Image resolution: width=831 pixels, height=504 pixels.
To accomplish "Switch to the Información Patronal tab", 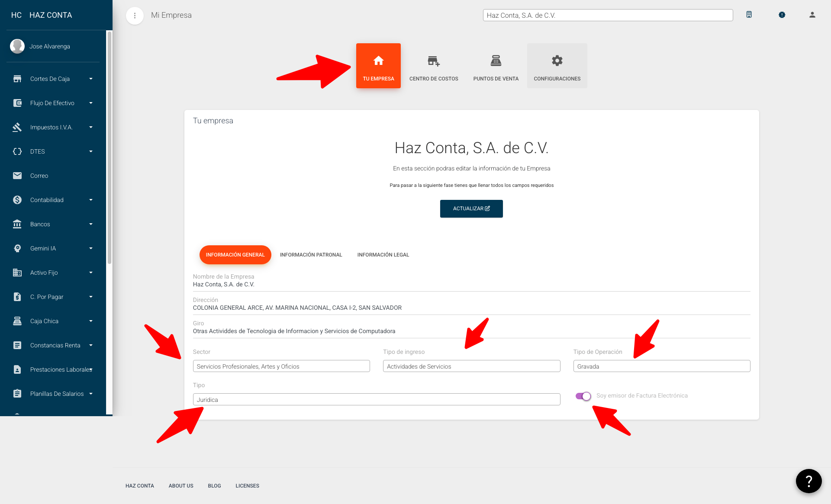I will [x=311, y=255].
